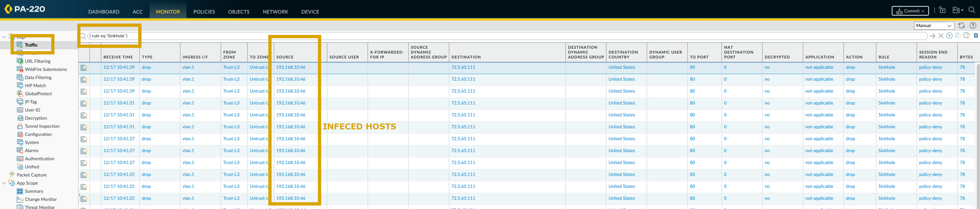Open the NETWORK tab

click(x=275, y=12)
